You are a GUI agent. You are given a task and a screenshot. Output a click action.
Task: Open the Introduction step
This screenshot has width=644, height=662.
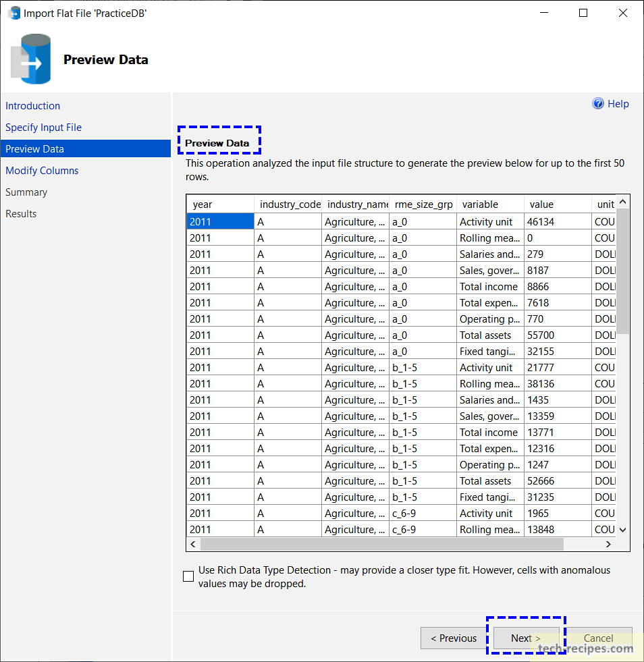pyautogui.click(x=32, y=106)
